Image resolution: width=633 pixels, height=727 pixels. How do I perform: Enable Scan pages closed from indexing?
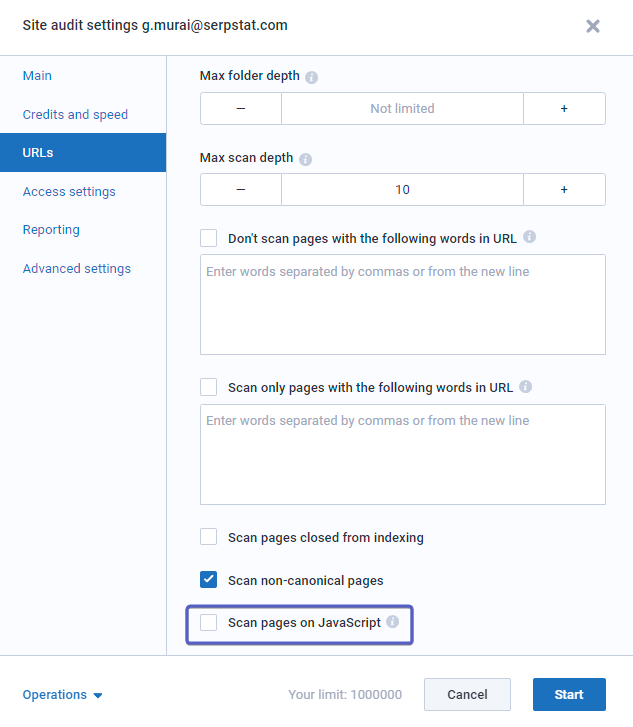[x=209, y=537]
